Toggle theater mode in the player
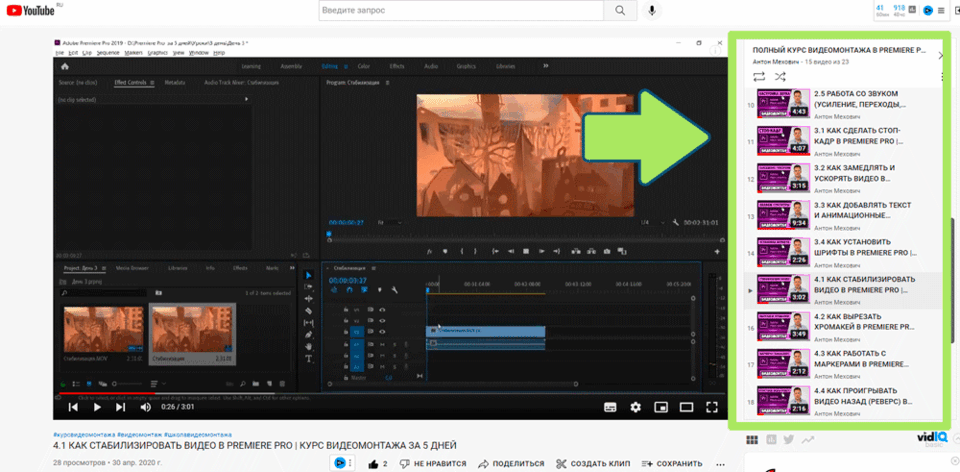This screenshot has width=960, height=472. click(686, 406)
